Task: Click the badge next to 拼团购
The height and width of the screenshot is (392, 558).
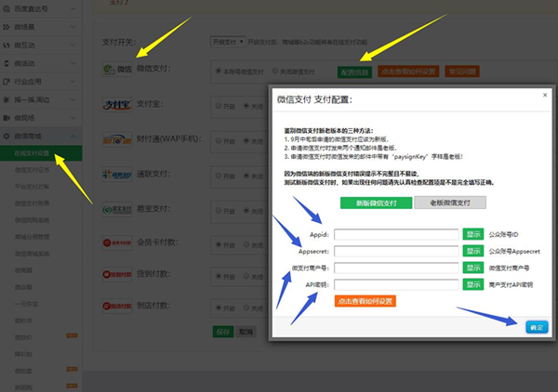Action: pyautogui.click(x=72, y=385)
